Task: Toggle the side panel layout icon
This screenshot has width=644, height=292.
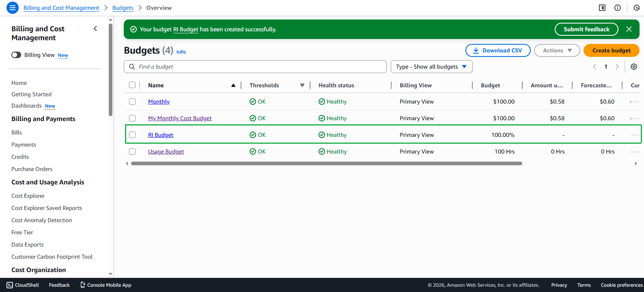Action: [x=602, y=8]
